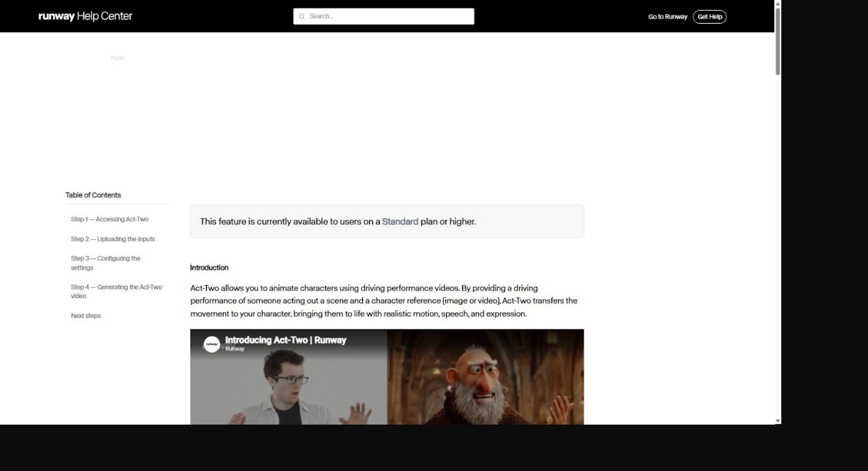Image resolution: width=868 pixels, height=471 pixels.
Task: Select Next steps in table of contents
Action: [86, 316]
